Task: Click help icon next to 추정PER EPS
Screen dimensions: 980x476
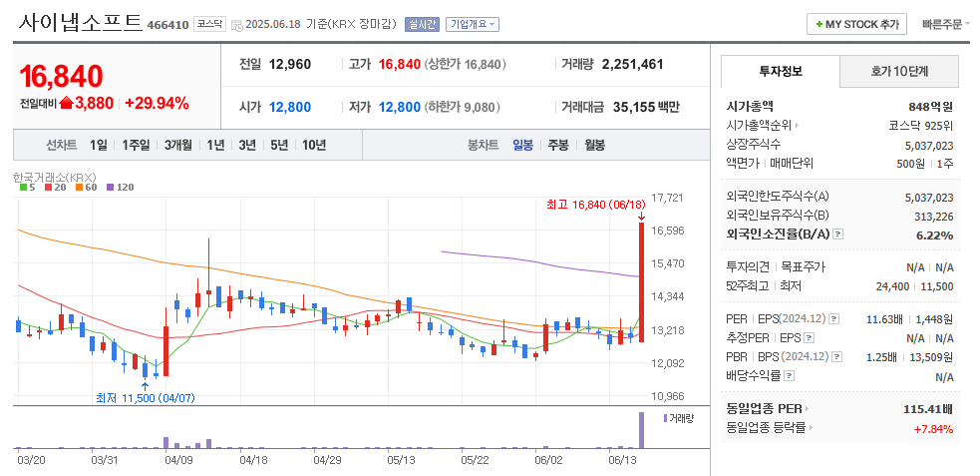Action: pyautogui.click(x=810, y=338)
